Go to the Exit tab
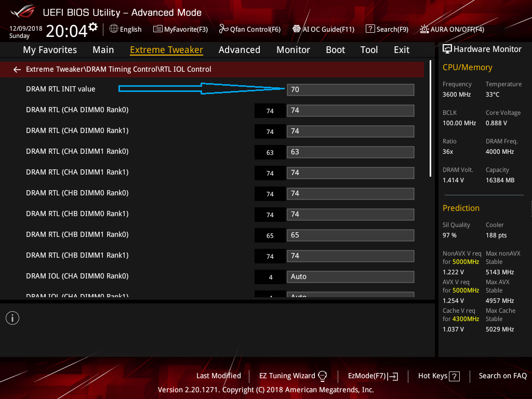 [402, 50]
